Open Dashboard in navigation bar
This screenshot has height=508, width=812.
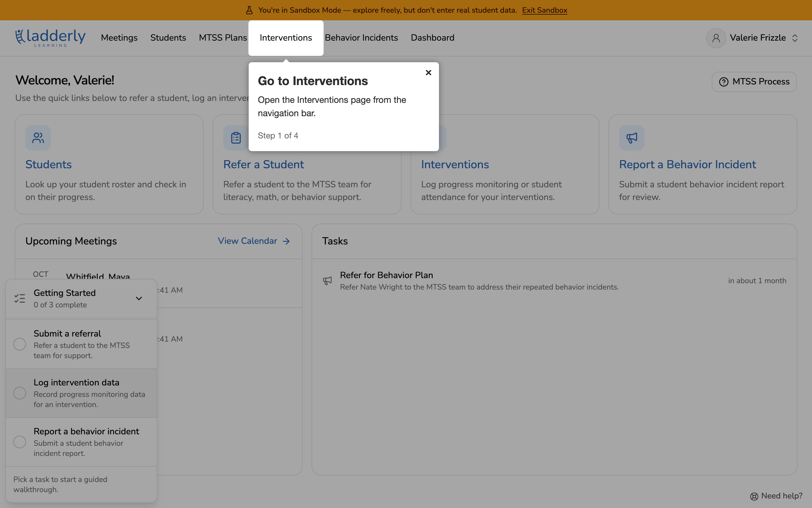pyautogui.click(x=432, y=38)
